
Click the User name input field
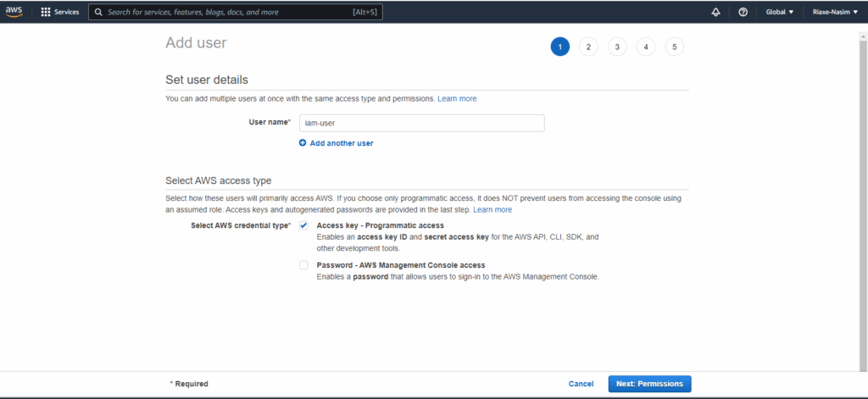click(x=421, y=123)
